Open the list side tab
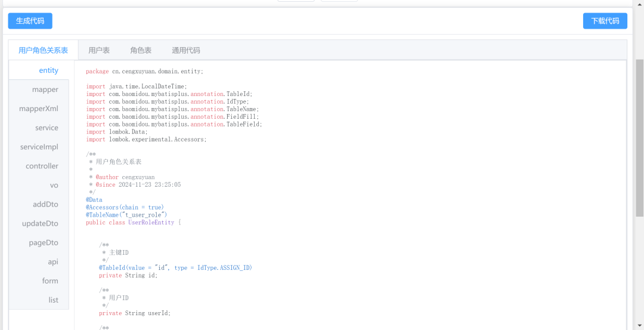 click(53, 300)
